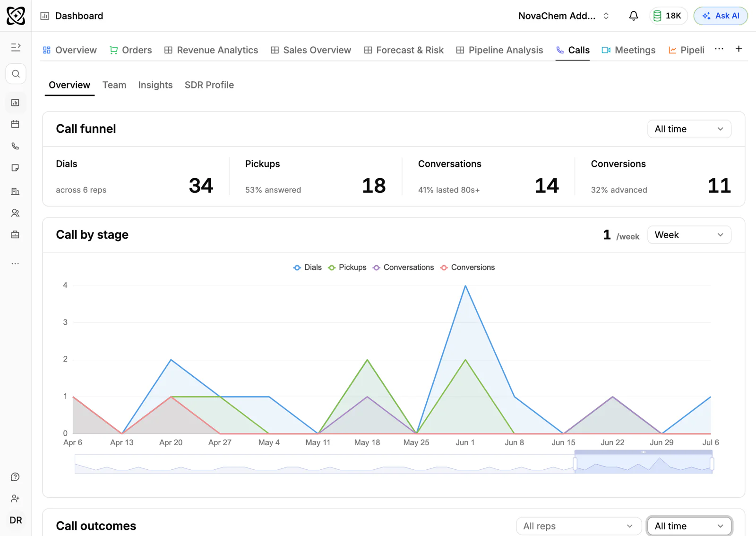Screen dimensions: 756x536
Task: Switch to the Team sub-tab
Action: (x=114, y=85)
